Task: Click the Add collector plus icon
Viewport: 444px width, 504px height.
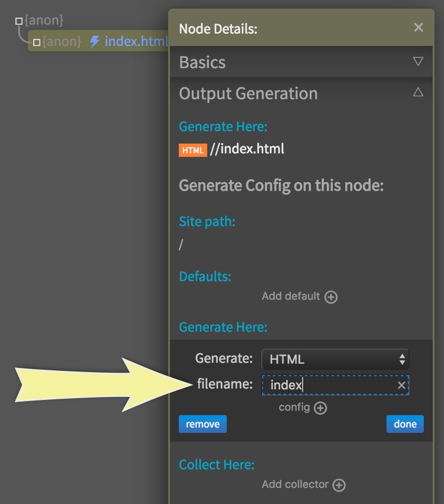Action: tap(339, 485)
